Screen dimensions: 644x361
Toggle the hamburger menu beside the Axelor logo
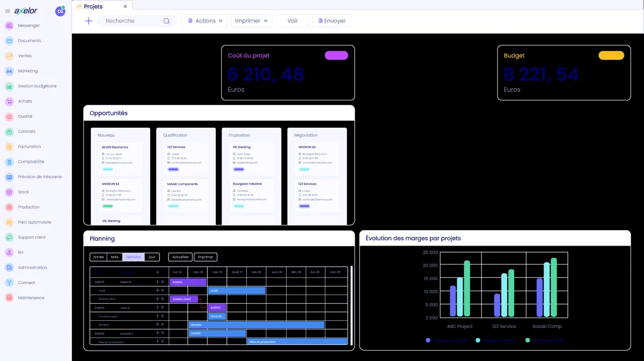click(8, 11)
